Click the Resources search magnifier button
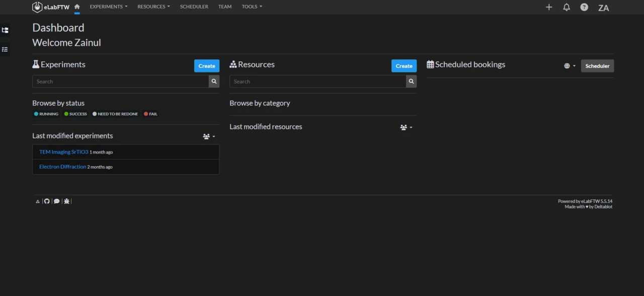644x296 pixels. click(412, 81)
